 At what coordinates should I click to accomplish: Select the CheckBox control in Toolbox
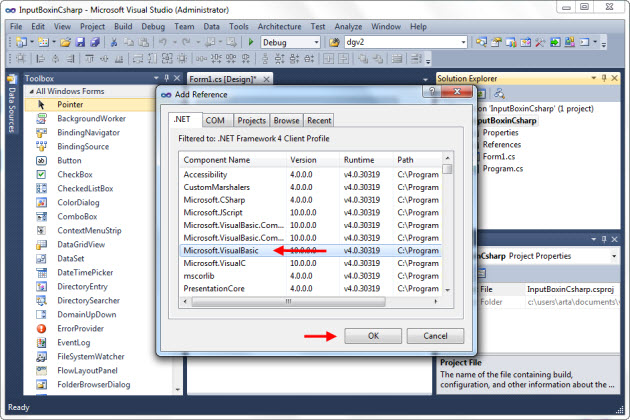click(75, 174)
